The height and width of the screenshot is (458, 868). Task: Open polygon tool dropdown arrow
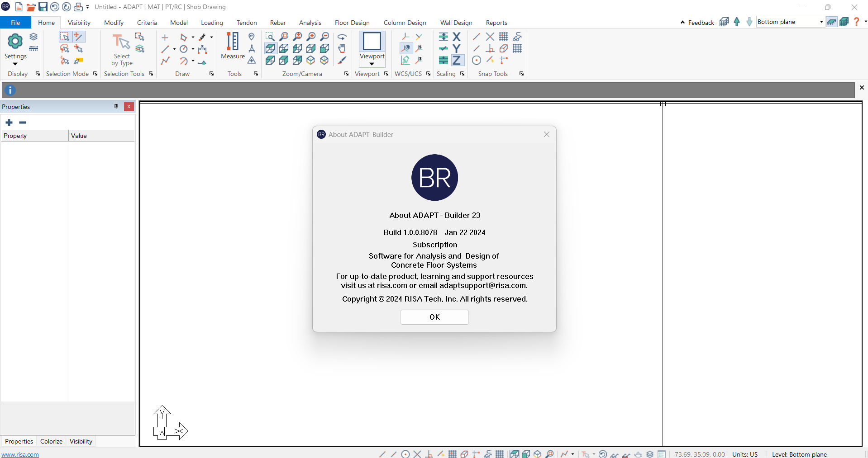(193, 38)
